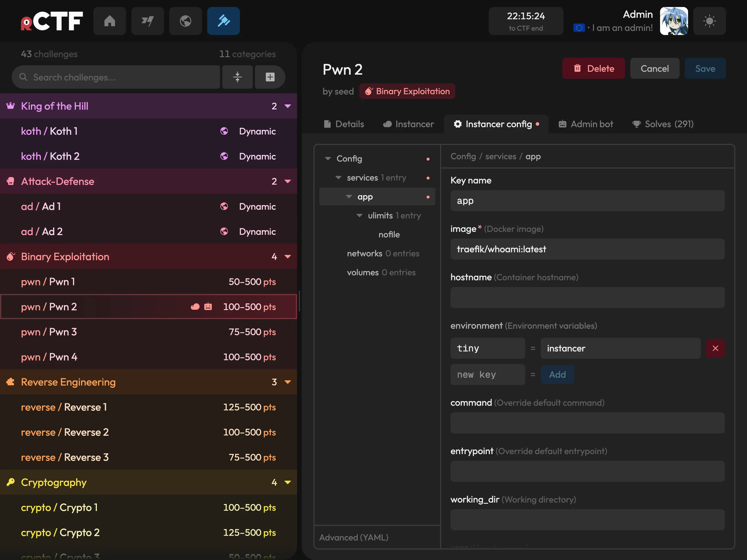Click the globe icon in top navigation
This screenshot has width=747, height=560.
click(x=185, y=21)
